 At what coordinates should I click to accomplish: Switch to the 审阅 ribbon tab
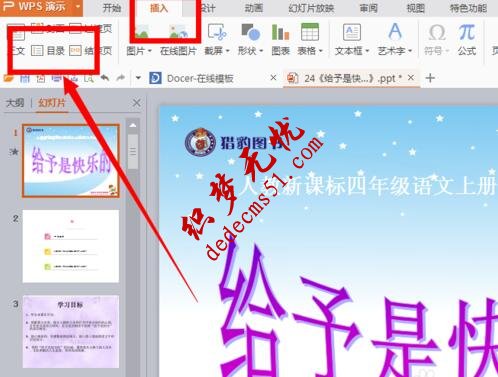coord(368,8)
